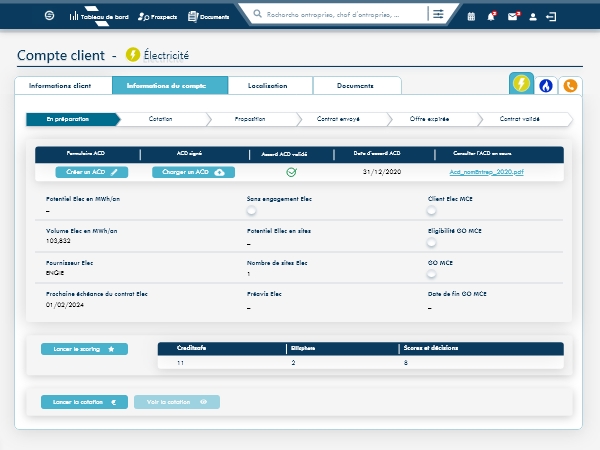Click Ellisphere score value 2
Screen dimensions: 600x450
coord(293,363)
